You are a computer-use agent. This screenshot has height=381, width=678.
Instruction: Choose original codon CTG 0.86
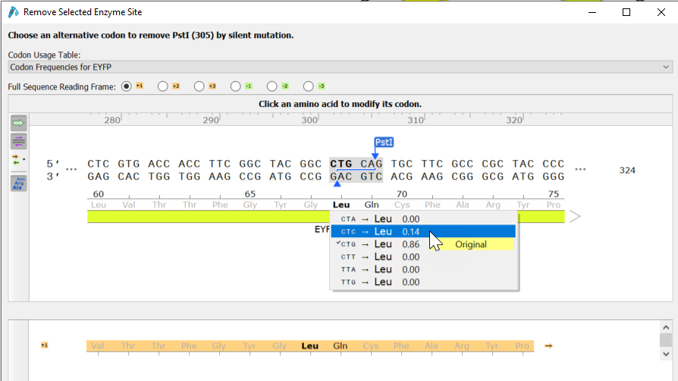pyautogui.click(x=423, y=244)
